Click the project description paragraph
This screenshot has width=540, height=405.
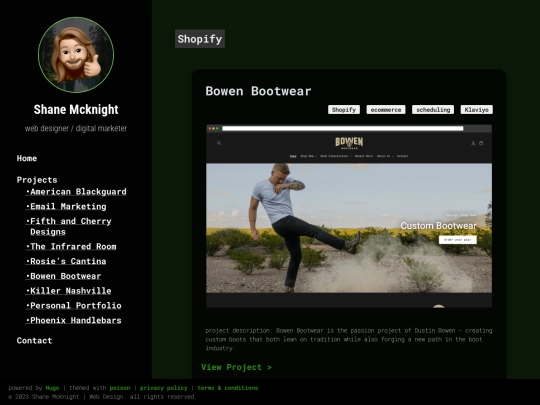[349, 339]
